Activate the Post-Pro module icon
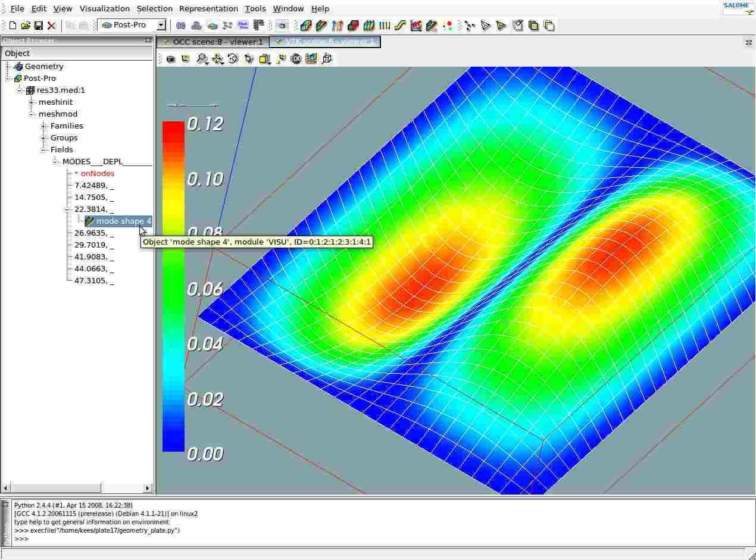The image size is (756, 560). 212,26
